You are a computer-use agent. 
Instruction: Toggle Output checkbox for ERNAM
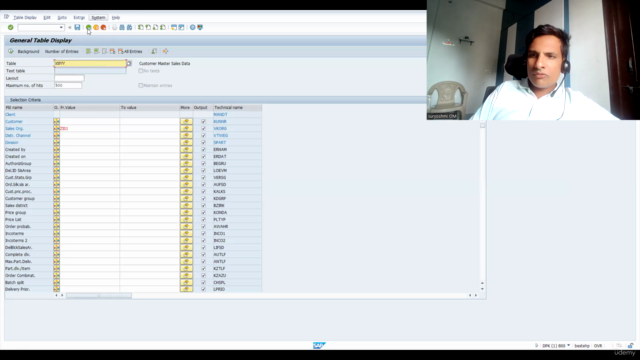click(x=203, y=149)
